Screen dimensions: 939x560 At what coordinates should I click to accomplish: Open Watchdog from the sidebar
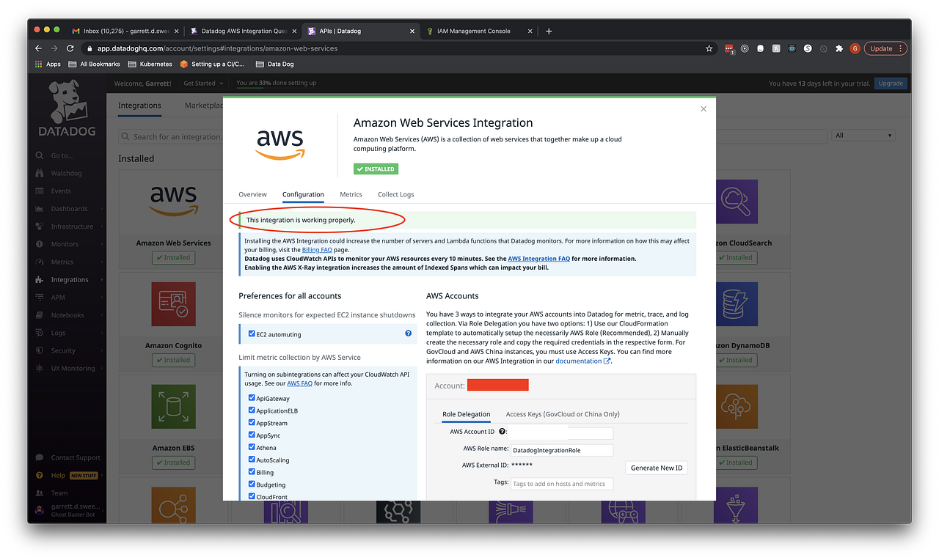[x=67, y=173]
